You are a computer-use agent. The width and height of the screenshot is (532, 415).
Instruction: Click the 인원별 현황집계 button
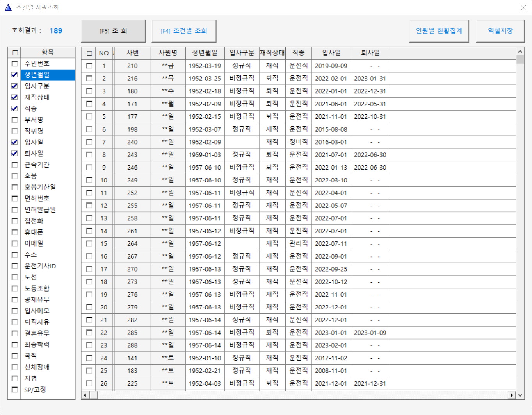[x=439, y=31]
